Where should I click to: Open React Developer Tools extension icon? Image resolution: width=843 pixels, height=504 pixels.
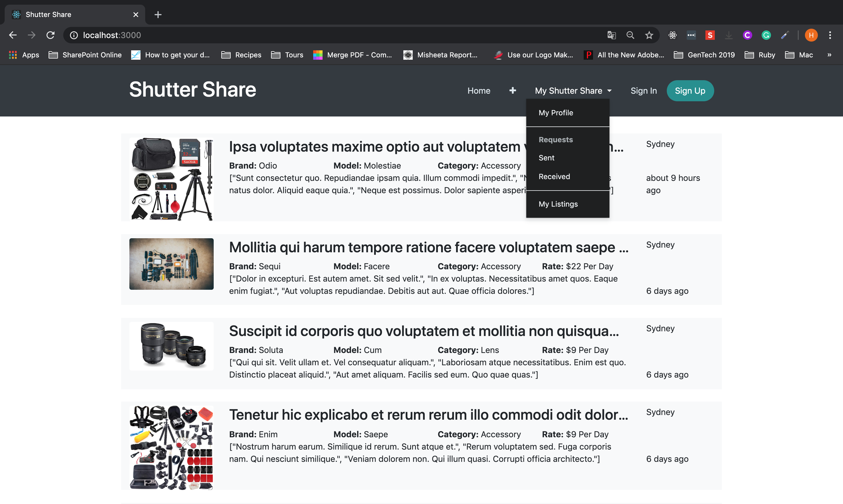pos(673,35)
